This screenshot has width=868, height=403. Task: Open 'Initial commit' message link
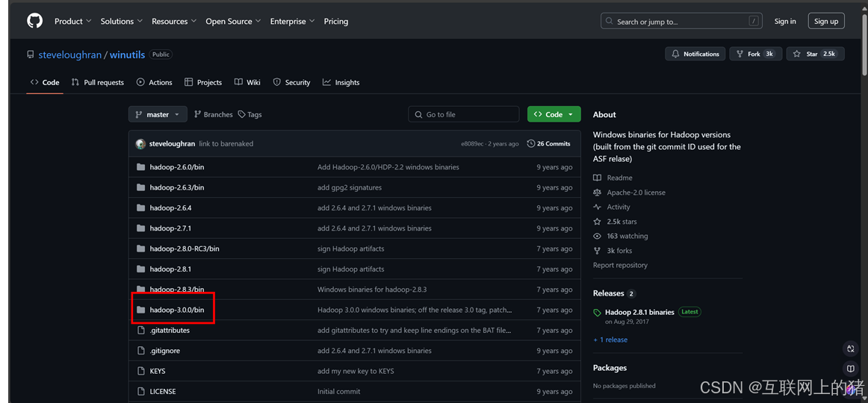(x=339, y=391)
